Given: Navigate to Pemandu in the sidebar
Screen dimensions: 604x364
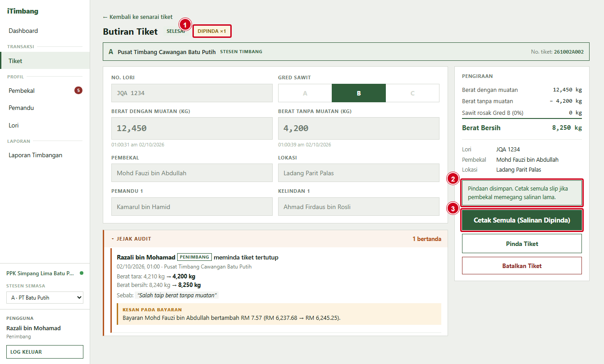Looking at the screenshot, I should 45,108.
